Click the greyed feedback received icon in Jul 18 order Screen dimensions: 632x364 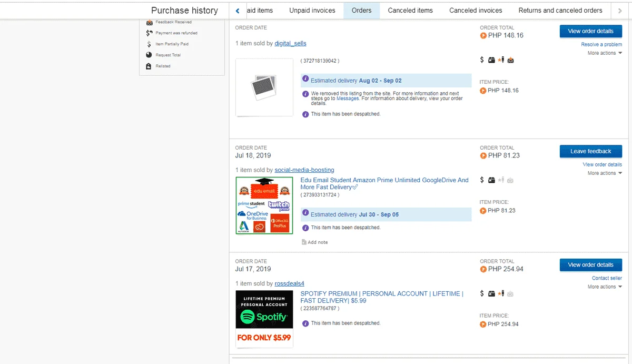click(510, 180)
